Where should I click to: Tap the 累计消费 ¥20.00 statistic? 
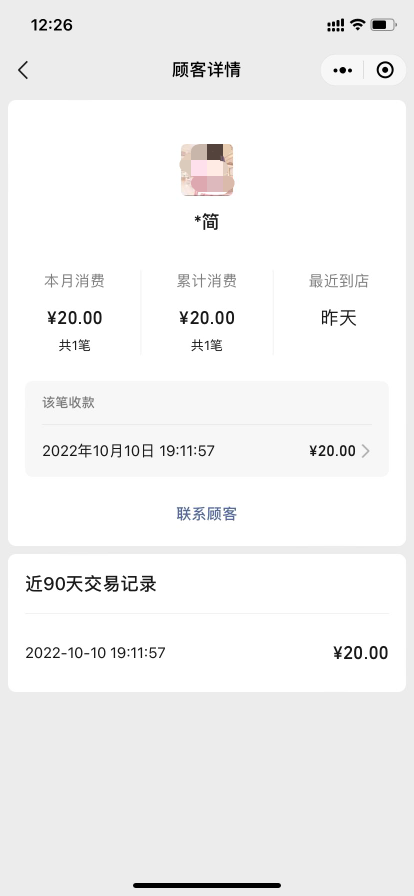point(207,313)
